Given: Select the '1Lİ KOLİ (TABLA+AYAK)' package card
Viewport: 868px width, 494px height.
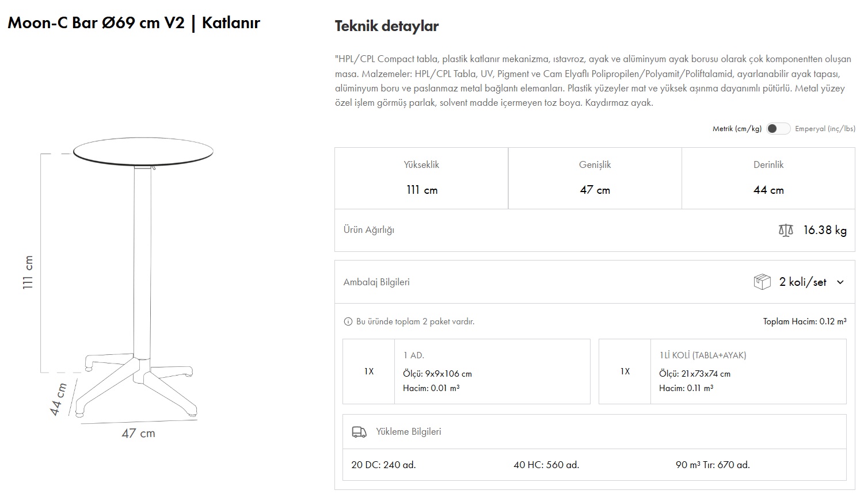Looking at the screenshot, I should (x=722, y=372).
